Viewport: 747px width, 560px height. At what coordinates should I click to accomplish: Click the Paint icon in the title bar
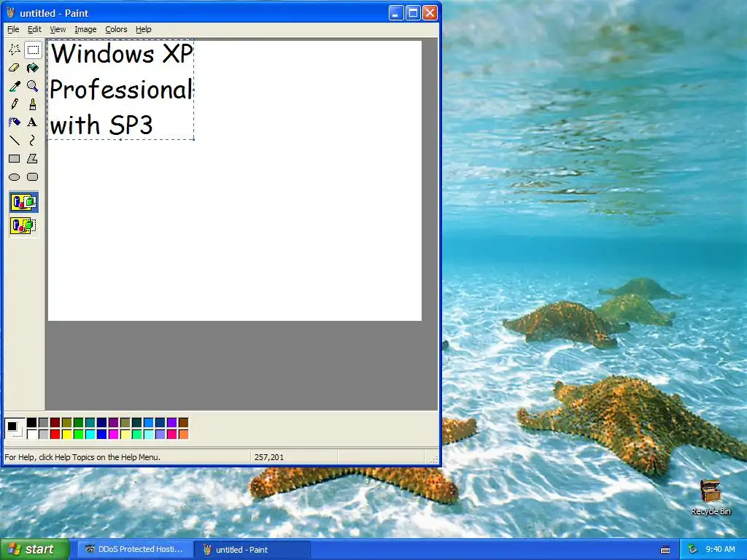(x=10, y=13)
